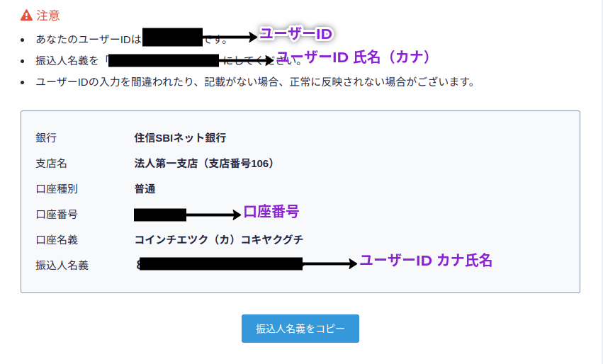Click the redacted user ID in first bullet

(172, 38)
